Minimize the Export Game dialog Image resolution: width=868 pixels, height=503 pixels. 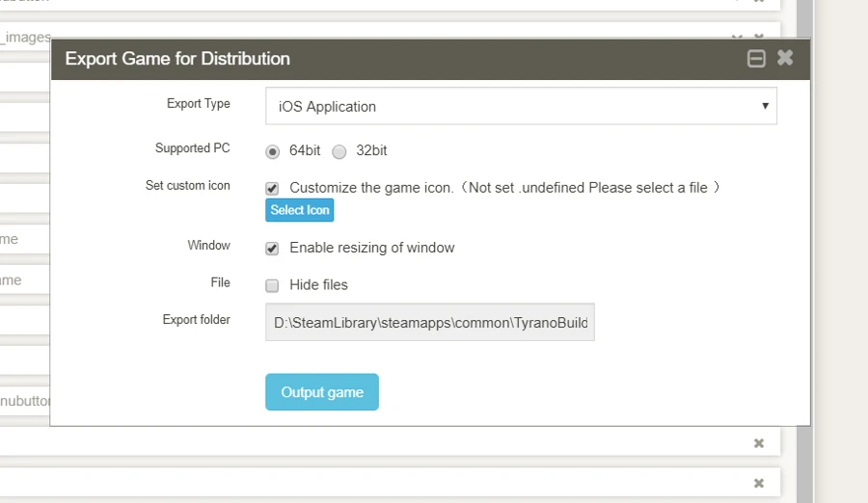click(x=757, y=59)
